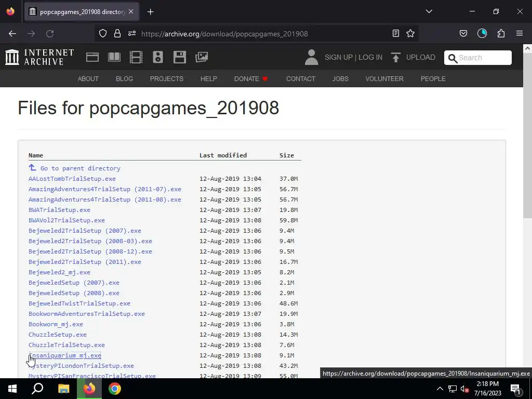532x399 pixels.
Task: Click the magnifier icon in the Archive search box
Action: point(453,58)
